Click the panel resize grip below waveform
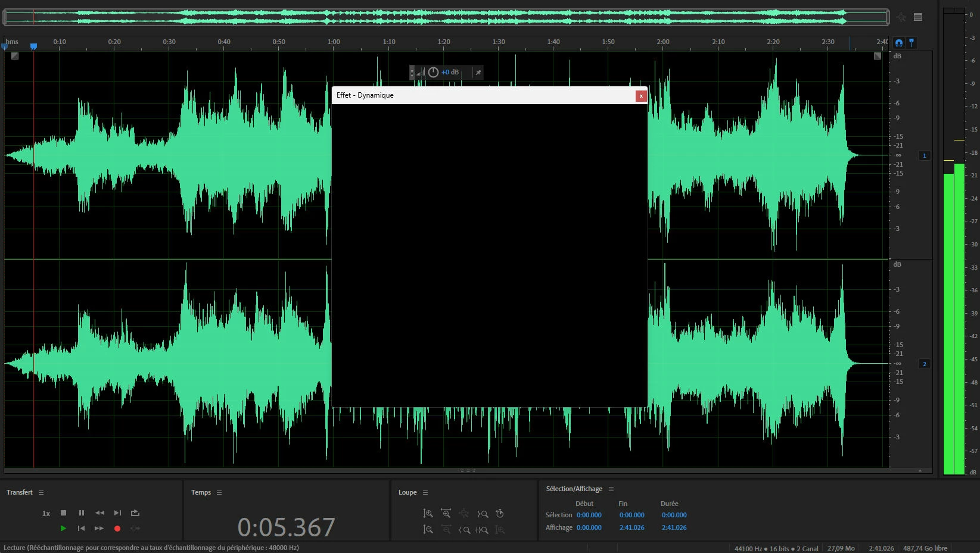 (x=468, y=470)
